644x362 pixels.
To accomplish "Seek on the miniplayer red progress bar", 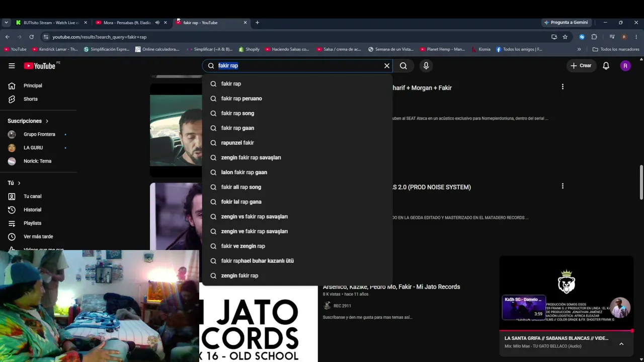I will (566, 331).
